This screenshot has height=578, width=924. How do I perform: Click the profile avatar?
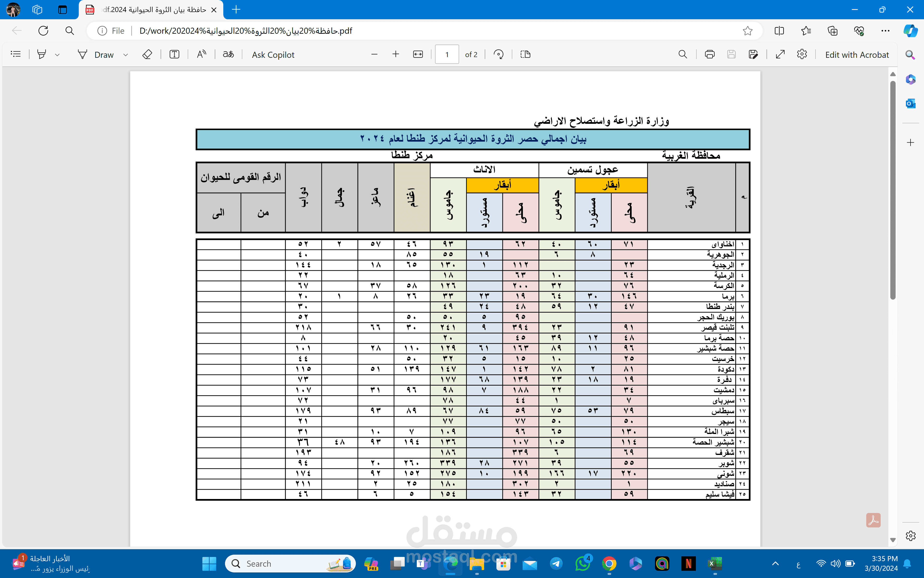click(13, 10)
